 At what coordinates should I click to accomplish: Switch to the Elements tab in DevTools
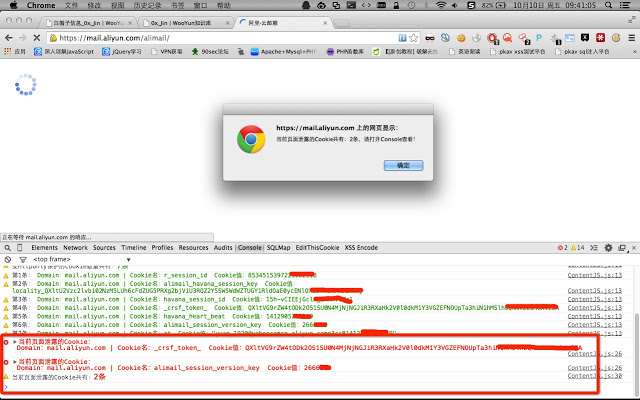(x=44, y=248)
